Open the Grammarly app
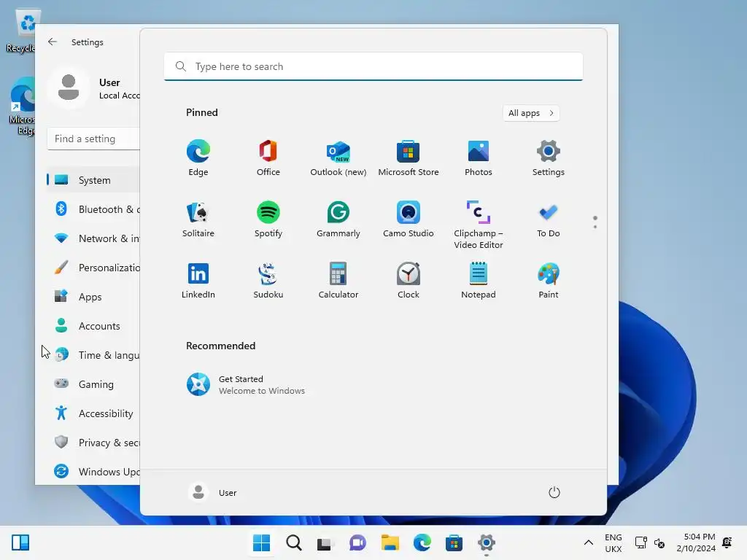Screen dimensions: 747x560 tap(338, 219)
